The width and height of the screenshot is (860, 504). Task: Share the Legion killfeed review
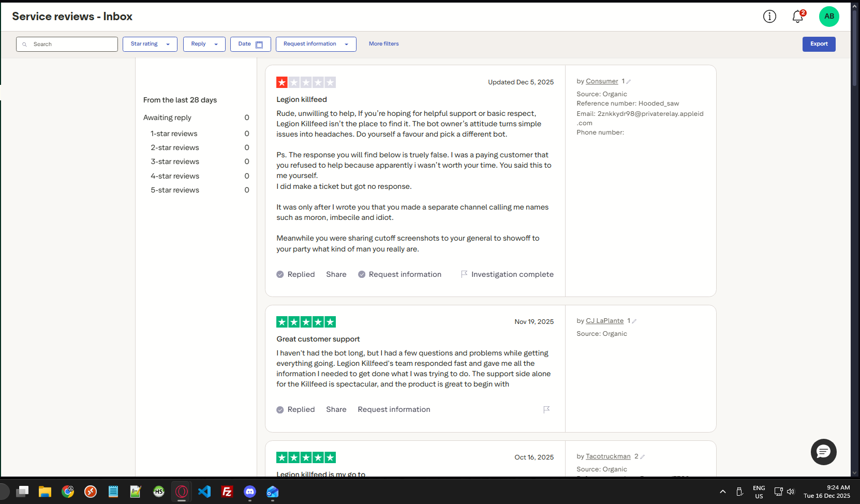(336, 274)
